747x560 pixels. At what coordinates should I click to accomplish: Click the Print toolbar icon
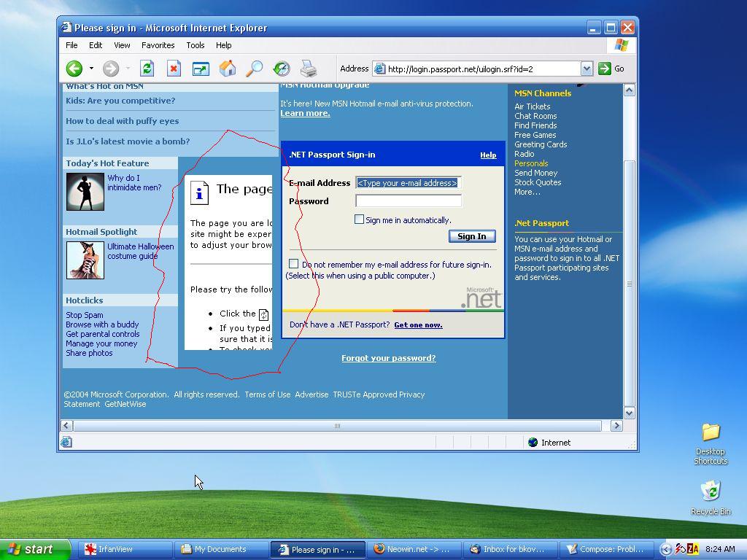click(309, 69)
